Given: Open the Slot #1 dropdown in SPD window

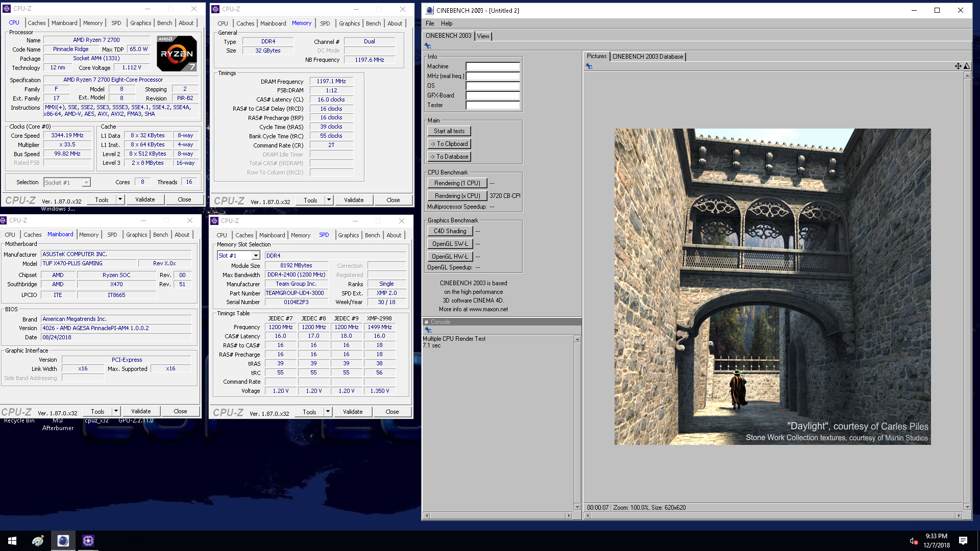Looking at the screenshot, I should (x=256, y=256).
